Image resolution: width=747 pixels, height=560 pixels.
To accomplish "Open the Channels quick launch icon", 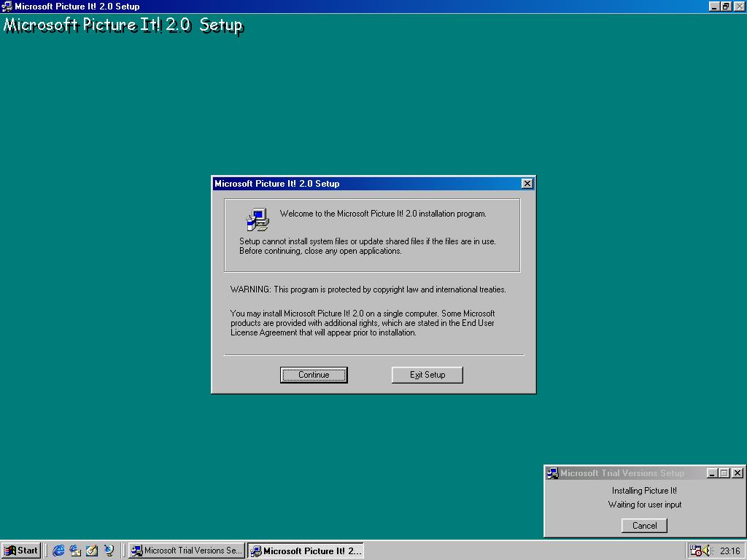I will tap(109, 551).
